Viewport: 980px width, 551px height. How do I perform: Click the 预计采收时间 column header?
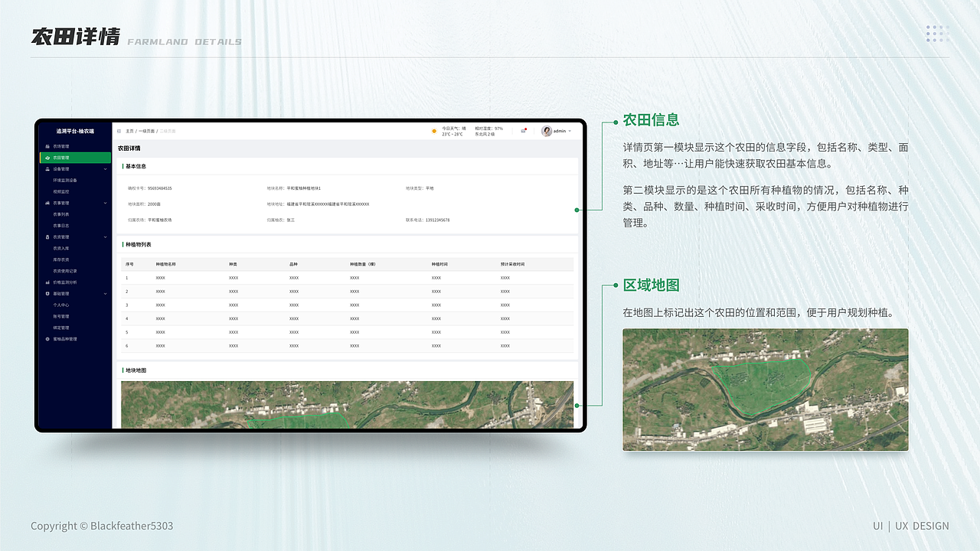pyautogui.click(x=513, y=264)
